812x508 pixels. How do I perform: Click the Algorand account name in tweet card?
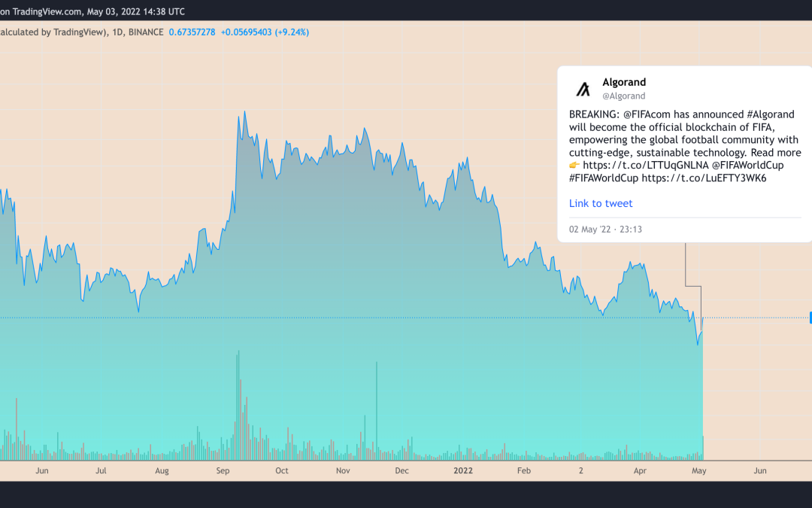tap(624, 82)
